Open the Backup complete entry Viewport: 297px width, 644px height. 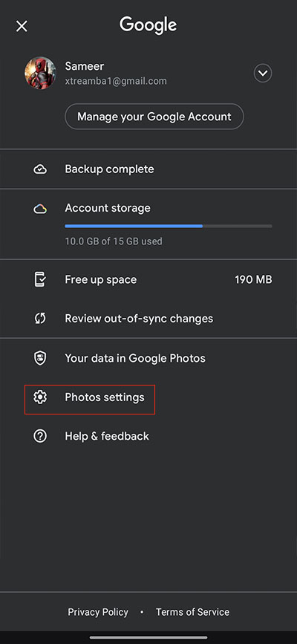(x=148, y=169)
